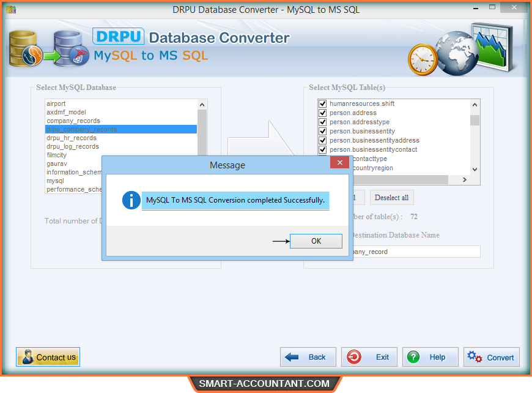This screenshot has width=532, height=393.
Task: Minimize the Database Converter window
Action: (476, 7)
